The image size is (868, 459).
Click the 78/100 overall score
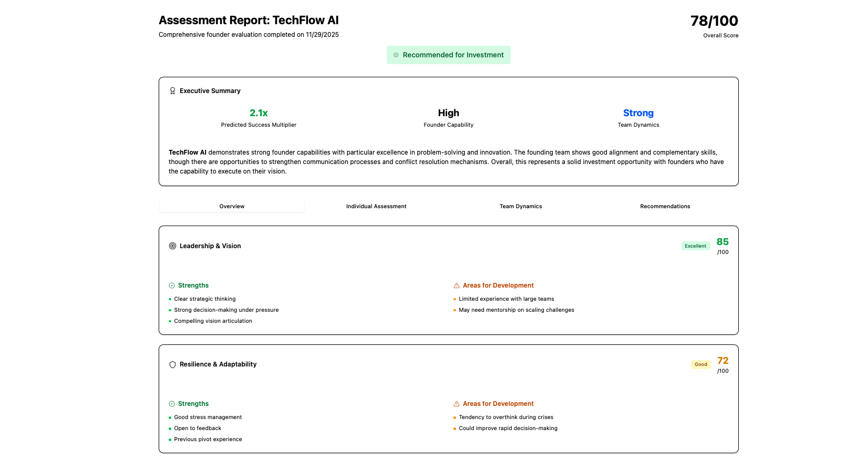click(x=714, y=21)
